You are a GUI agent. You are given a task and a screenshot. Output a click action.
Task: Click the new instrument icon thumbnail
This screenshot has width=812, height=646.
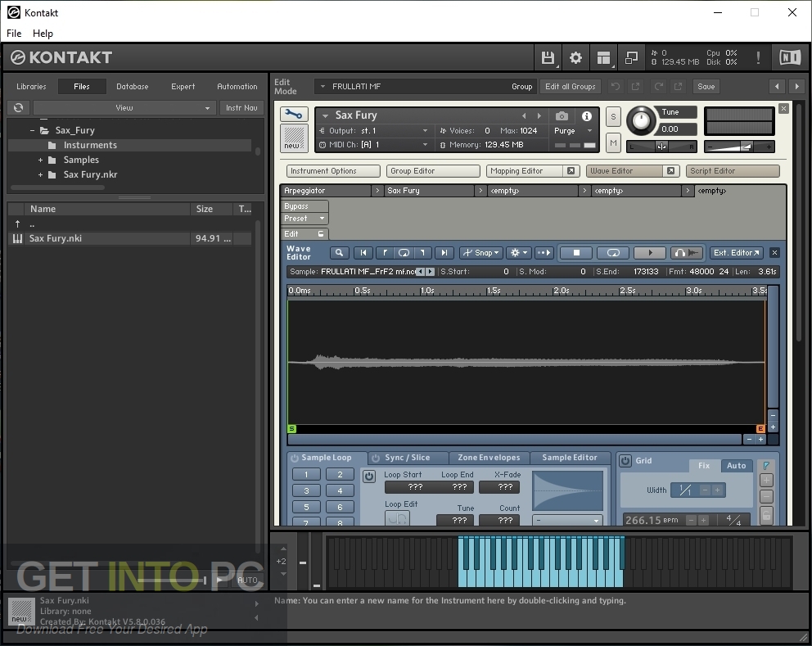[x=294, y=138]
